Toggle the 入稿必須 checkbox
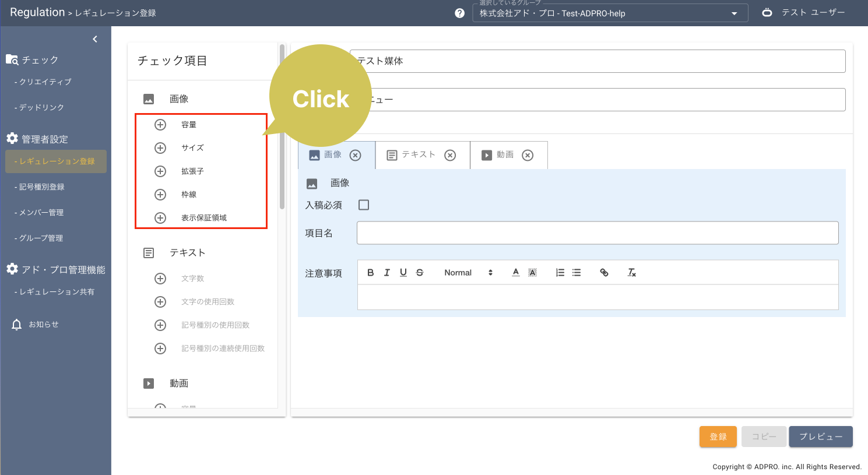 pos(364,205)
